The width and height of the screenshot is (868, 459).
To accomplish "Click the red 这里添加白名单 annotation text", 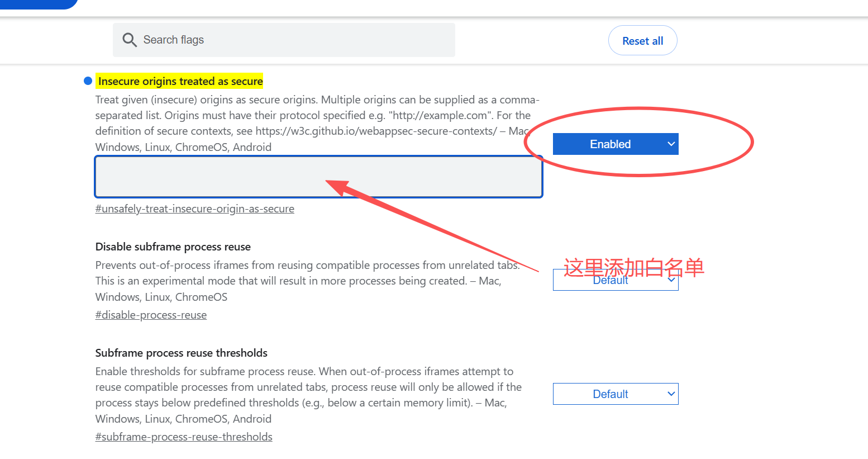I will pos(633,267).
